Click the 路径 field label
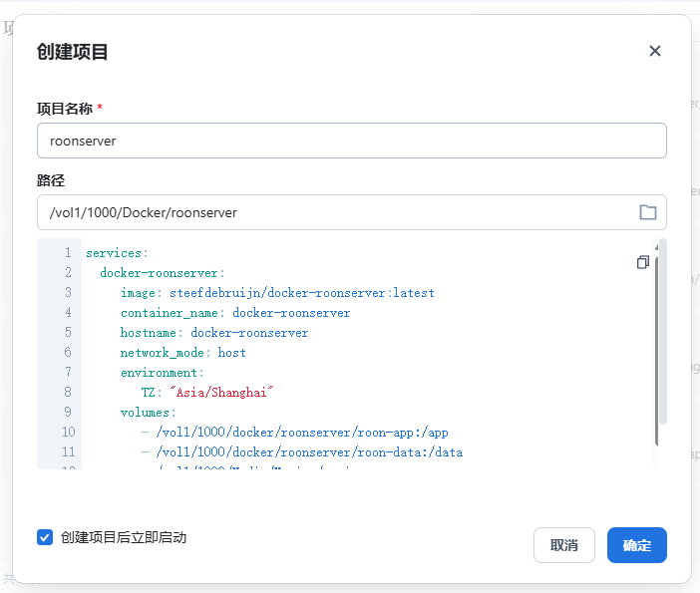The width and height of the screenshot is (700, 593). tap(51, 180)
